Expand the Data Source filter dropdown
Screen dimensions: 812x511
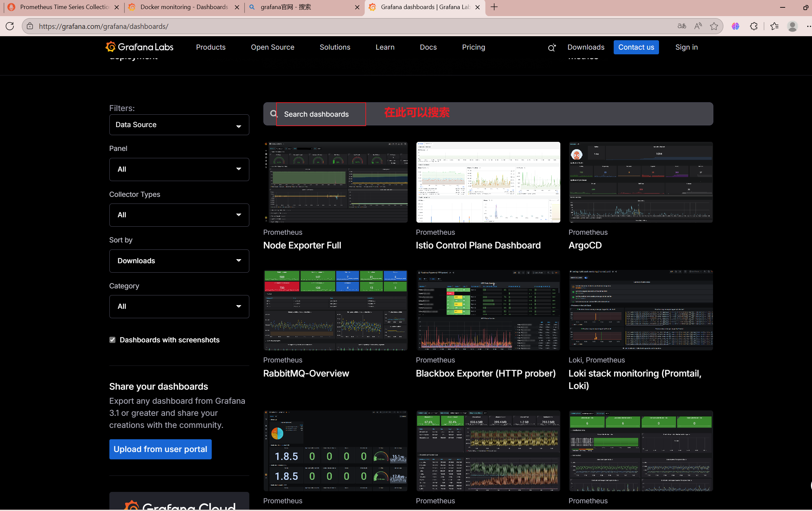point(179,125)
